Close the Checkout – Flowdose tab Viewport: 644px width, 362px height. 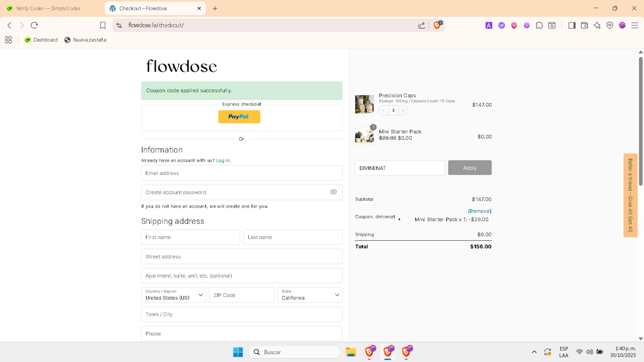(x=199, y=8)
